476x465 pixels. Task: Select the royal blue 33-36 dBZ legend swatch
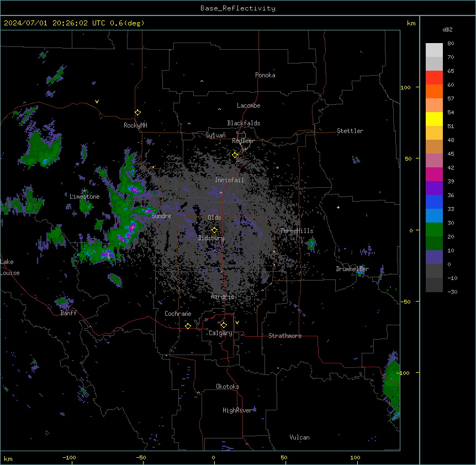point(434,202)
